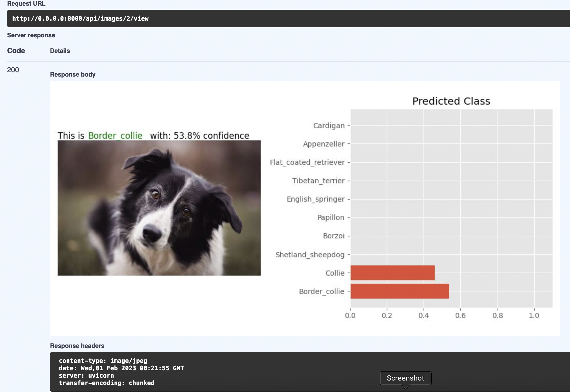Click the Flat_coated_retriever axis label
This screenshot has width=570, height=392.
pos(307,162)
